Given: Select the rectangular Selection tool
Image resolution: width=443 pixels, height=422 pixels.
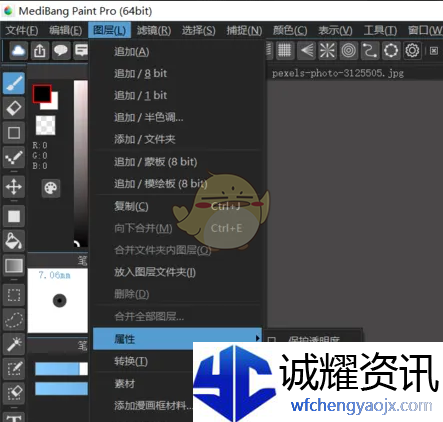Looking at the screenshot, I should tap(14, 295).
